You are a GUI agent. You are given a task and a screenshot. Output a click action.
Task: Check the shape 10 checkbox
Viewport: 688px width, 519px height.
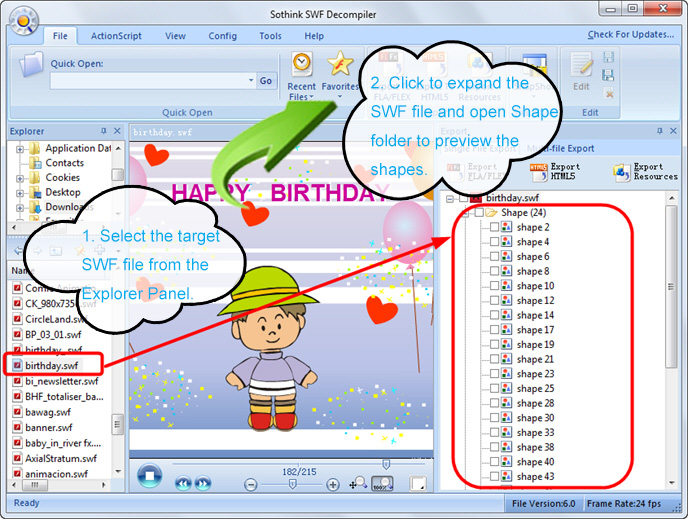point(494,286)
